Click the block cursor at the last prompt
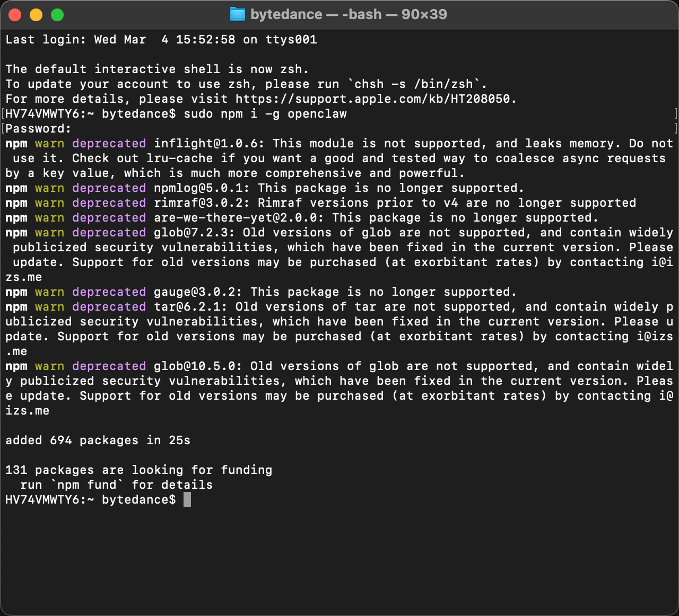The height and width of the screenshot is (616, 679). [x=187, y=500]
